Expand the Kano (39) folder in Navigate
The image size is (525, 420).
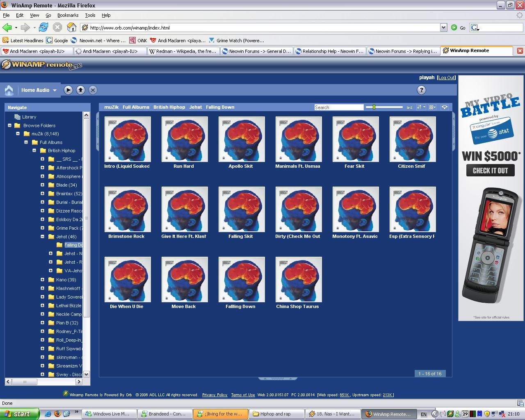(x=43, y=279)
